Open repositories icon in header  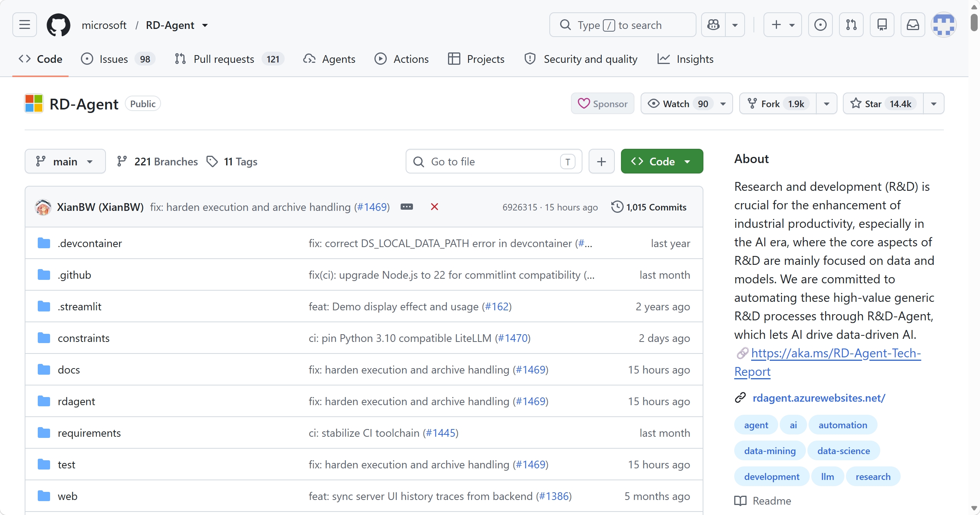pyautogui.click(x=882, y=25)
